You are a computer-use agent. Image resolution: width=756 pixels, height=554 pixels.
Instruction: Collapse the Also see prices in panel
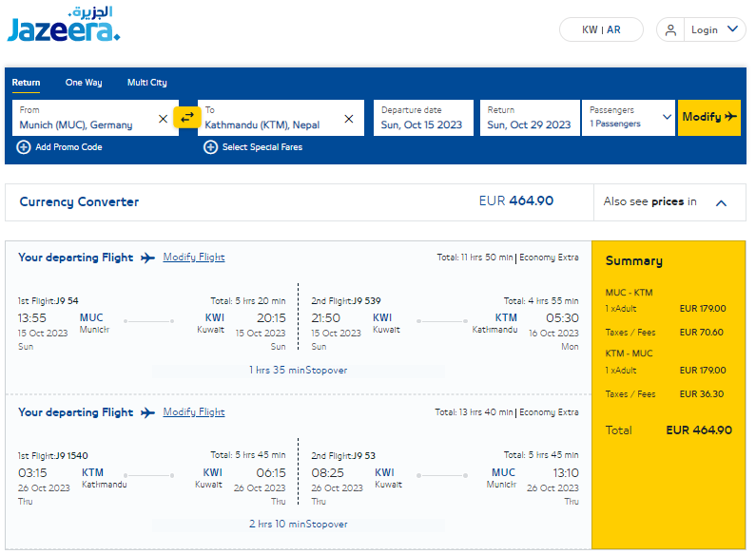pos(721,202)
